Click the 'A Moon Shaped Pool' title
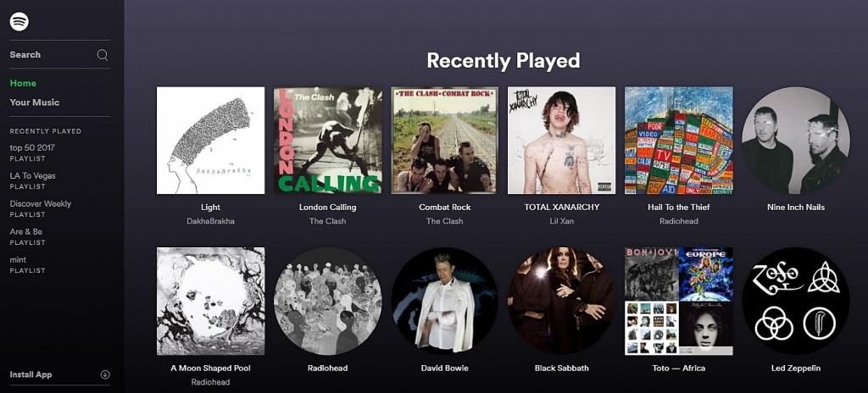The height and width of the screenshot is (393, 868). tap(210, 368)
